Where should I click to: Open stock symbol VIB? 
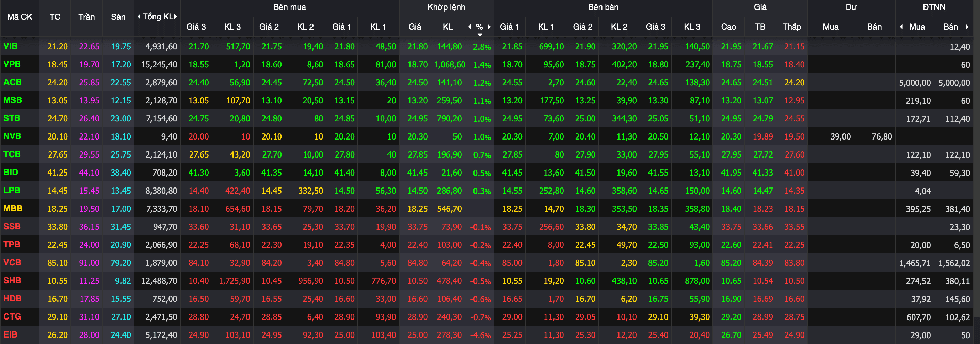pyautogui.click(x=10, y=46)
